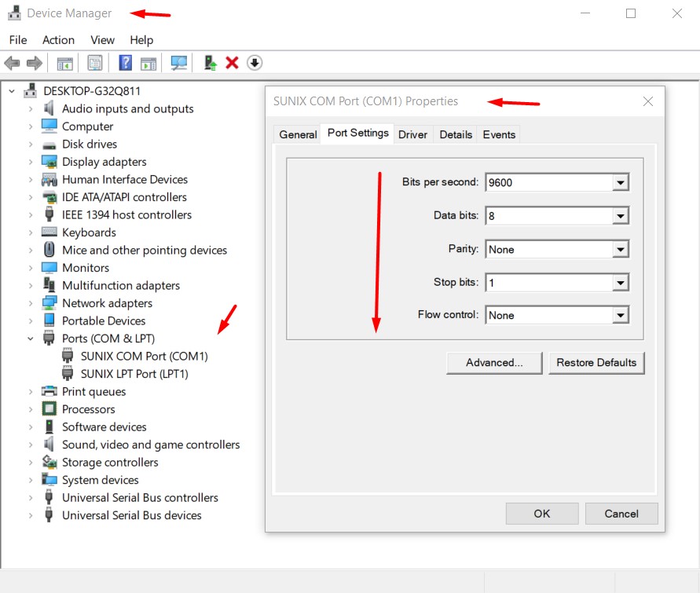The height and width of the screenshot is (593, 700).
Task: Click the DESKTOP-G32Q811 computer root icon
Action: click(x=31, y=90)
